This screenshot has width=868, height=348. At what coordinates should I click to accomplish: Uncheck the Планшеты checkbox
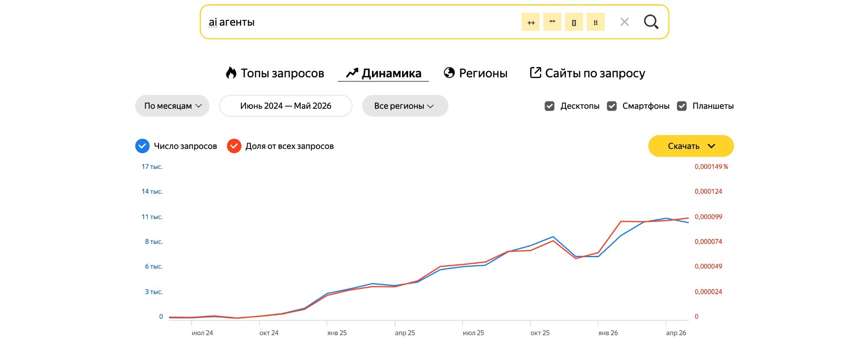682,106
